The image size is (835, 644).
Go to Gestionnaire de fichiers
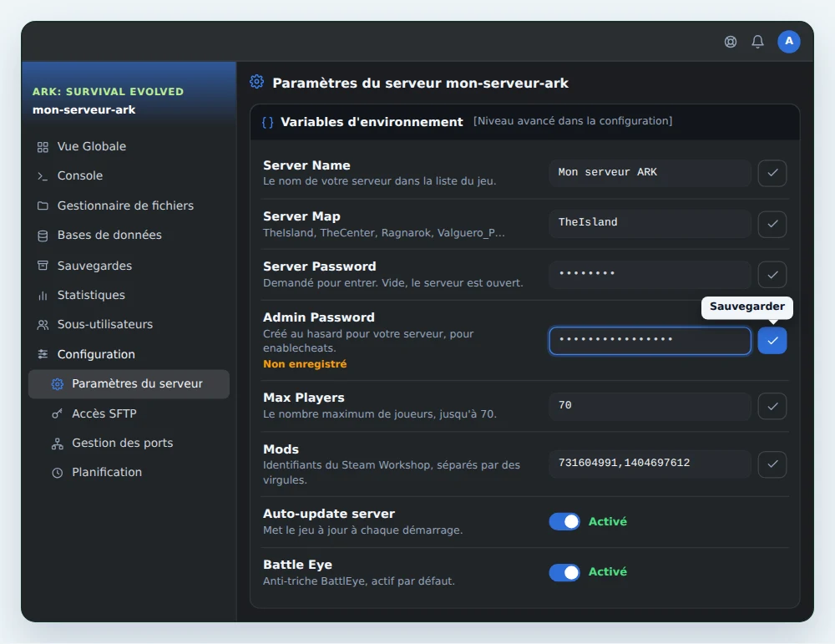[129, 205]
